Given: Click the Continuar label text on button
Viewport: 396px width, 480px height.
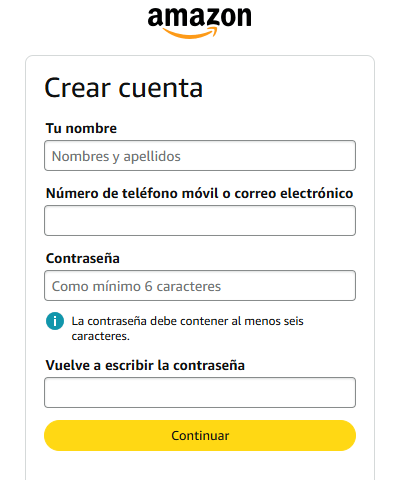Looking at the screenshot, I should click(200, 436).
